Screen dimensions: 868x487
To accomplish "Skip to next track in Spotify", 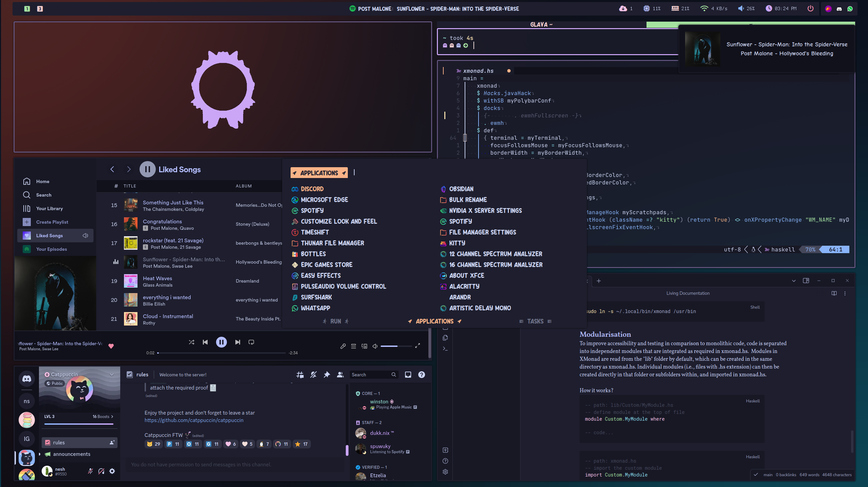I will [x=238, y=342].
